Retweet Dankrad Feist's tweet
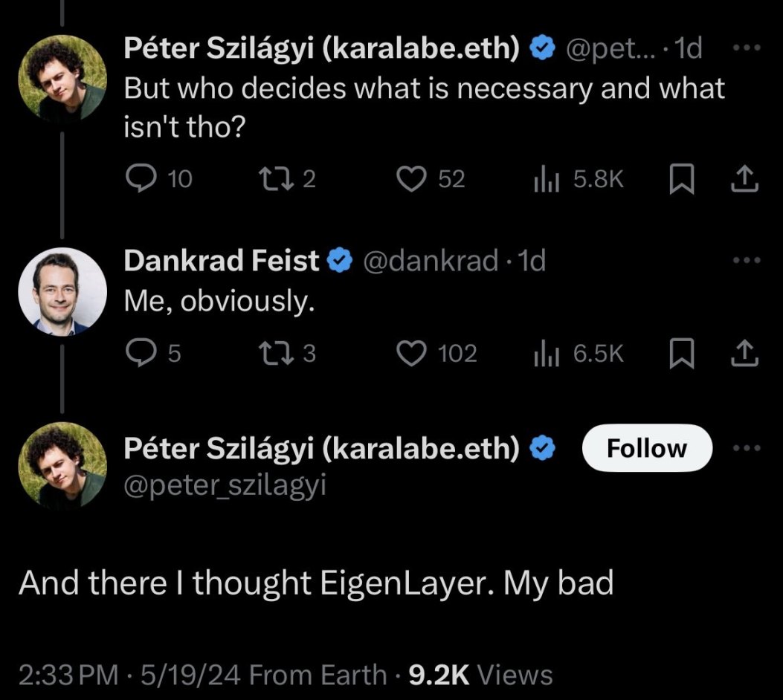This screenshot has width=783, height=700. click(x=268, y=354)
